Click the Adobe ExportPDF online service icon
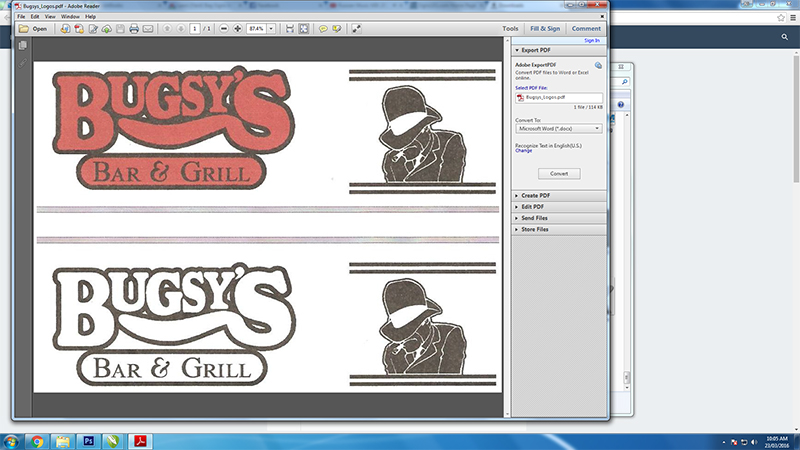 pyautogui.click(x=598, y=65)
